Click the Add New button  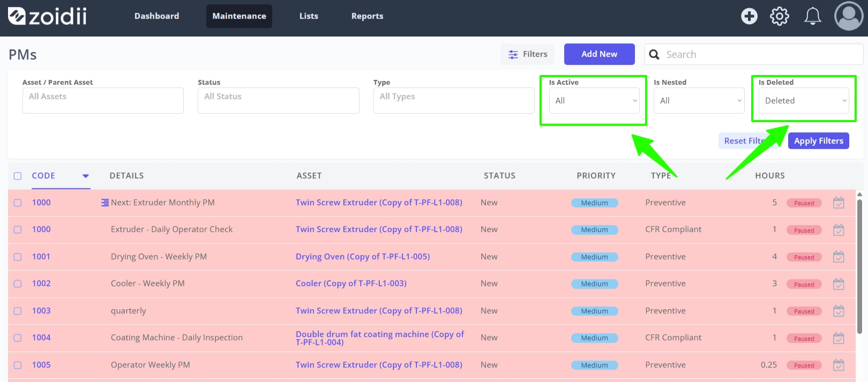click(599, 54)
